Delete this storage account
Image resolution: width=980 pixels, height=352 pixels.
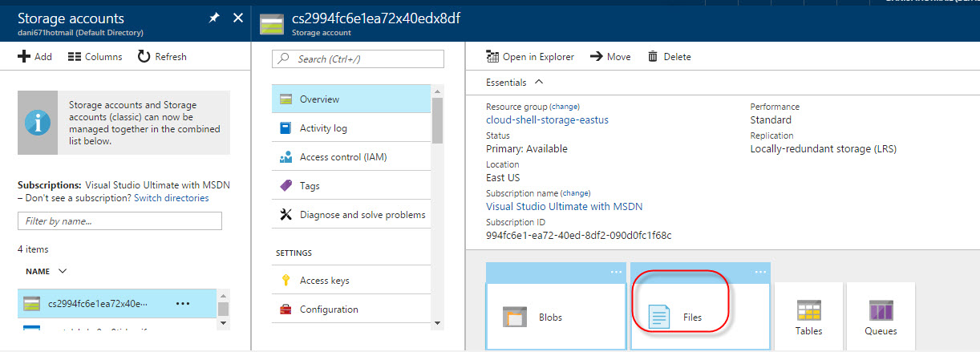pyautogui.click(x=670, y=57)
